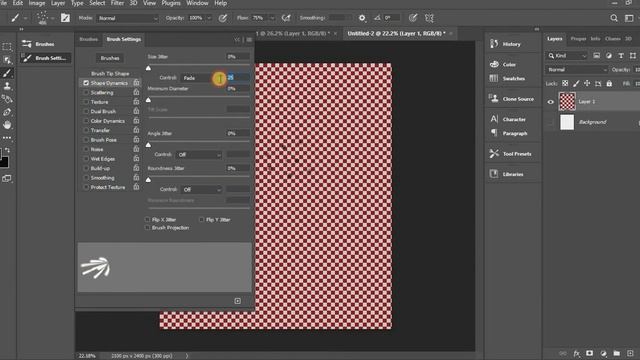Open the layer Kind filter dropdown
640x360 pixels.
tap(567, 56)
